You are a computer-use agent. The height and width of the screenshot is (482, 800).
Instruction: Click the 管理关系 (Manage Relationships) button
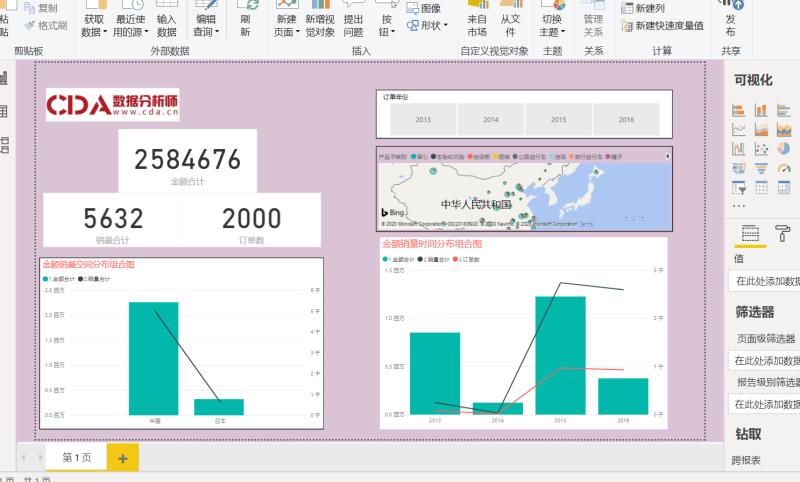(593, 19)
